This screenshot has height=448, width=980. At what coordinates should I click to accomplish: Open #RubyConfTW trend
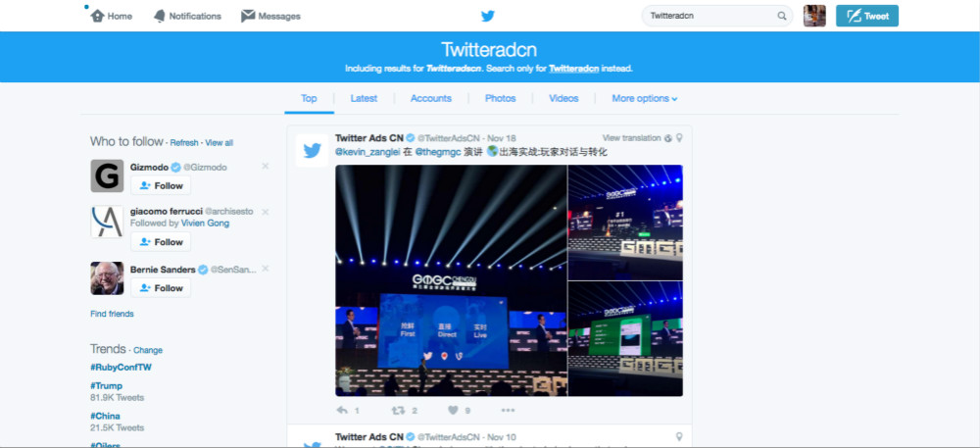pos(121,368)
